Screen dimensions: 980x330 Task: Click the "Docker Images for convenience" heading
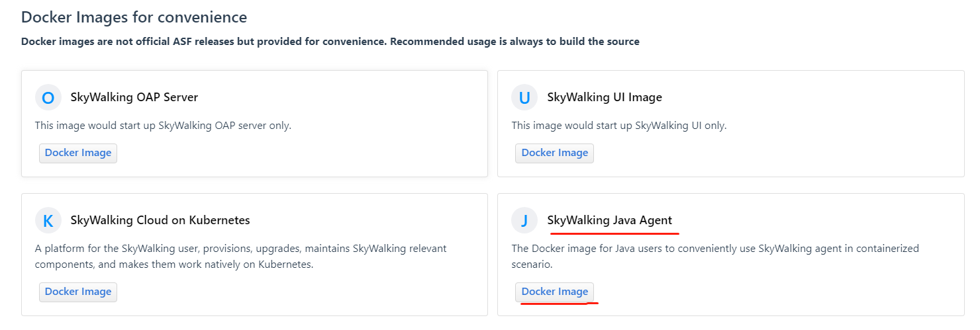[x=134, y=17]
